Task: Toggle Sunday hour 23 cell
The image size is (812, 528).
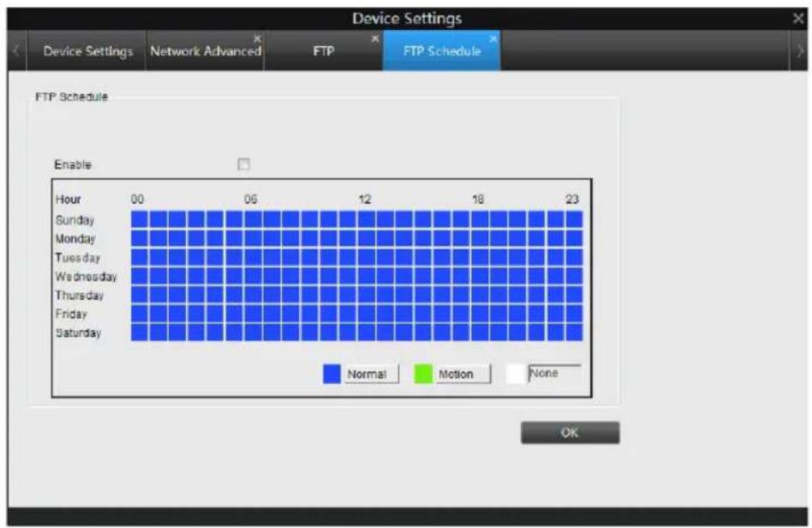Action: pyautogui.click(x=574, y=219)
